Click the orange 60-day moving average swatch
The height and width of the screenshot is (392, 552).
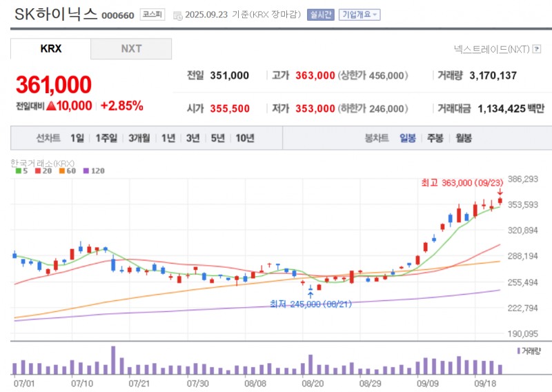point(62,171)
